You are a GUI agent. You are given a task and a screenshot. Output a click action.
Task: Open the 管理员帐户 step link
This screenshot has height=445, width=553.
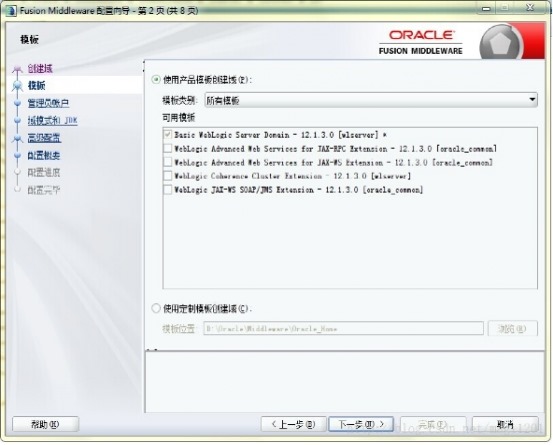pyautogui.click(x=48, y=103)
